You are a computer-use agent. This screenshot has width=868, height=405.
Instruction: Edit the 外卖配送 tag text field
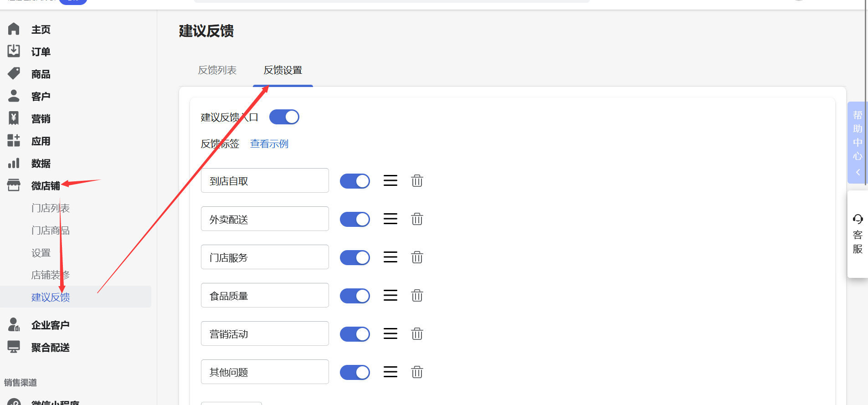(265, 219)
